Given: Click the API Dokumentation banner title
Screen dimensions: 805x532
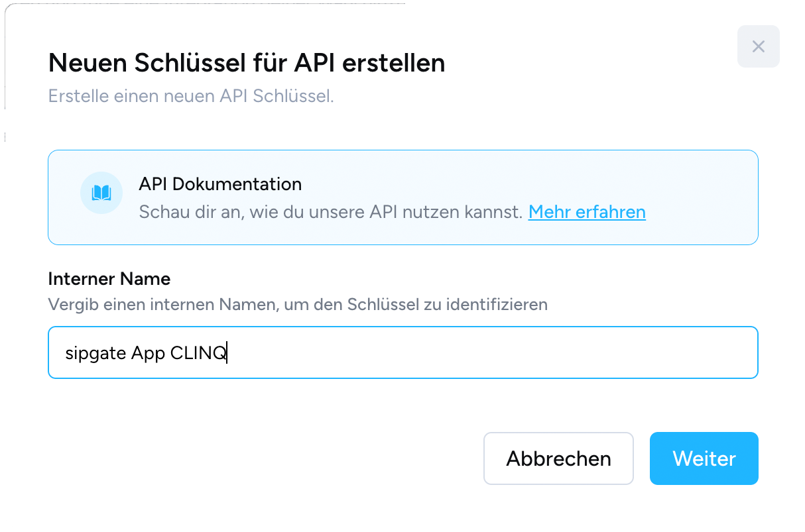Looking at the screenshot, I should pyautogui.click(x=220, y=184).
